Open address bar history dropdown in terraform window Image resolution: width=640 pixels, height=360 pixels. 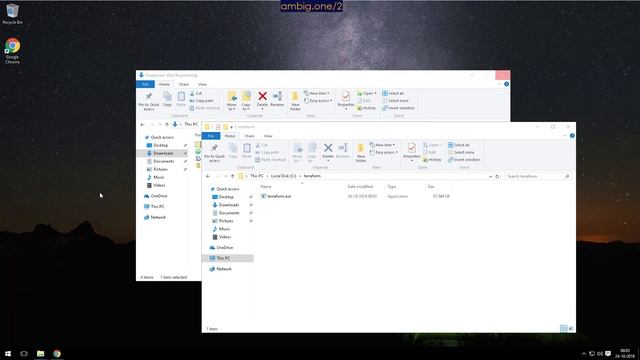[490, 176]
